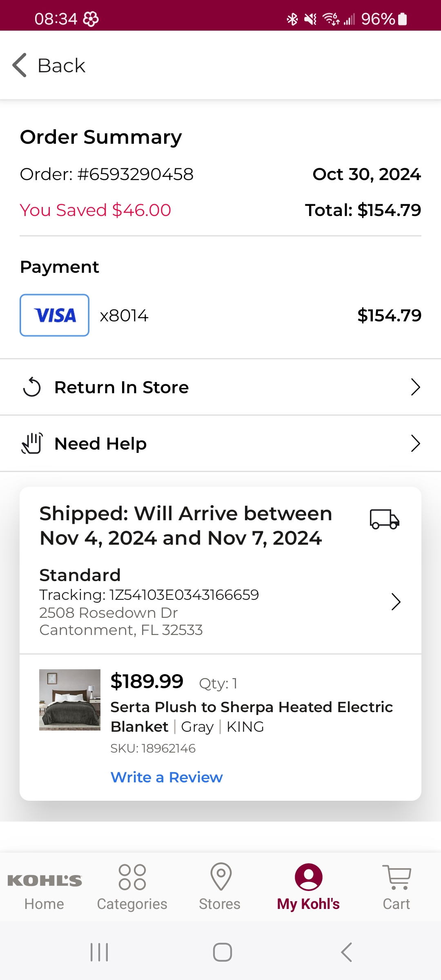Open the Cart icon
This screenshot has width=441, height=980.
click(x=396, y=877)
